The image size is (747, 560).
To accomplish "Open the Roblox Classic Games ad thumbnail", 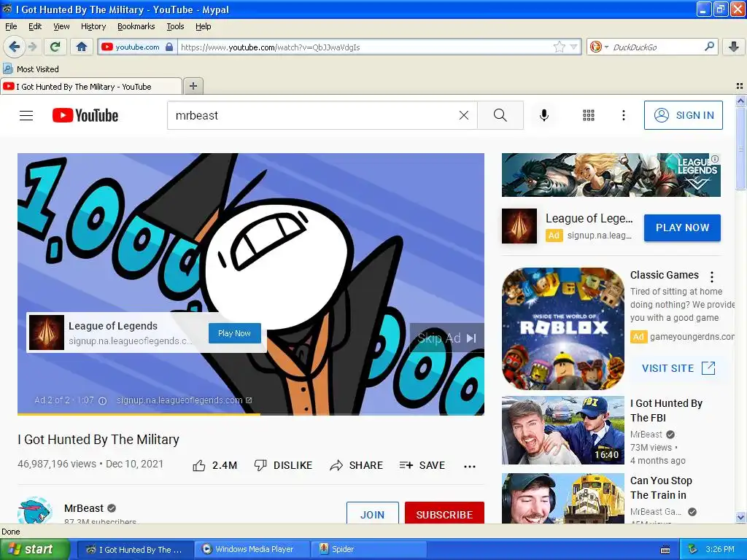I will (x=563, y=329).
